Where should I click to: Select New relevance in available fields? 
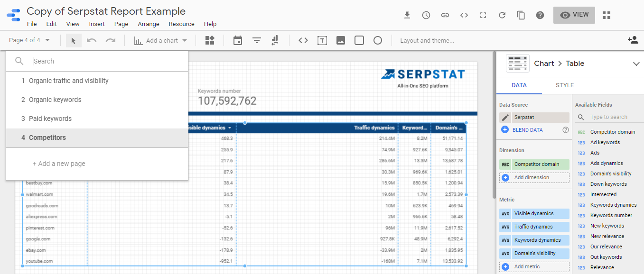[607, 236]
